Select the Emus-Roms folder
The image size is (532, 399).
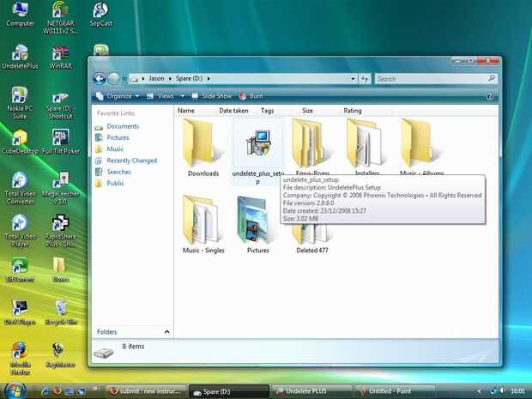(312, 148)
